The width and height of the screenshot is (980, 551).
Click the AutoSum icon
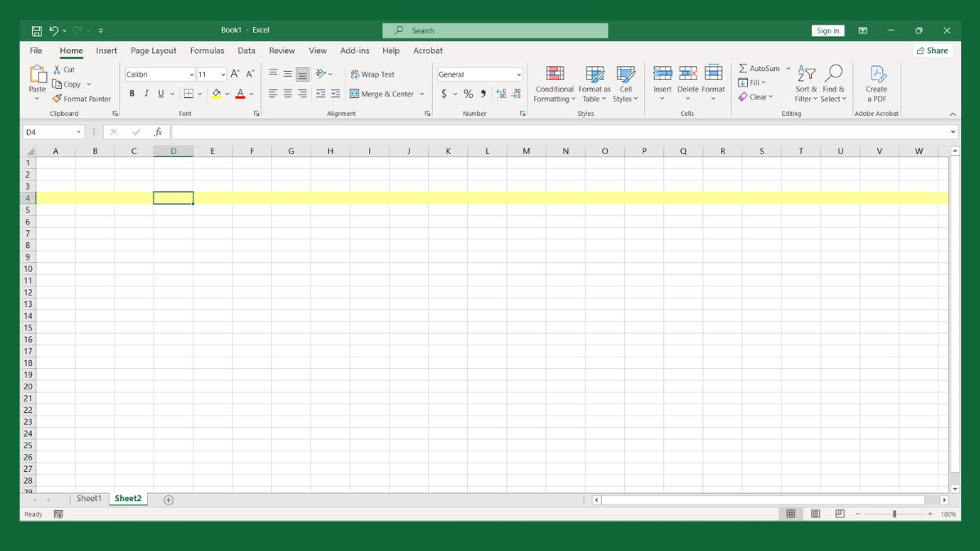(743, 68)
